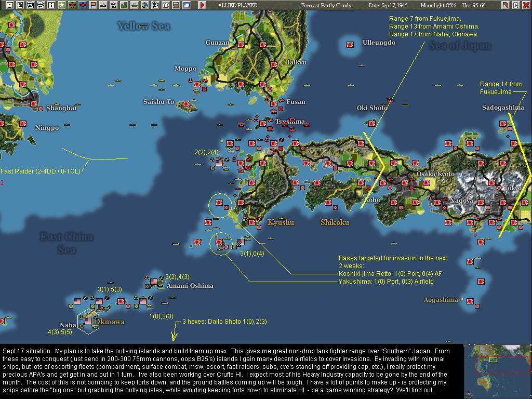Click the two ships toolbar icon
This screenshot has height=399, width=532.
point(114,5)
